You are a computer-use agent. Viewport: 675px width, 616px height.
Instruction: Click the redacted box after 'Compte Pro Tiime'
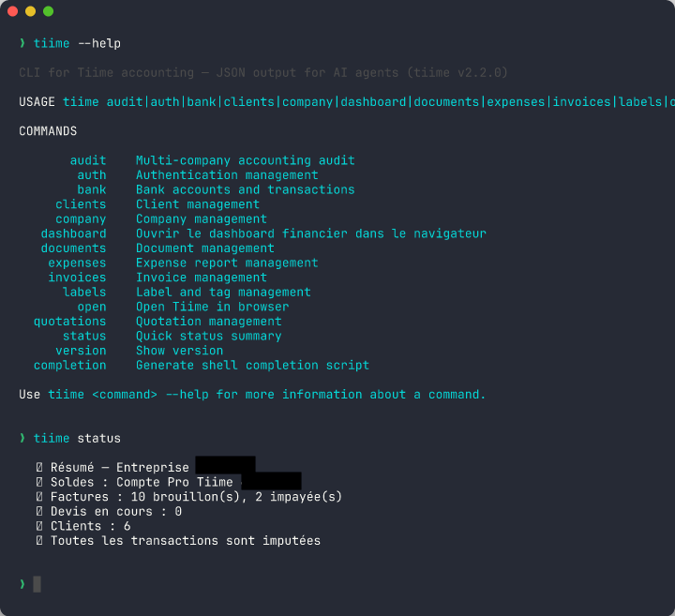[271, 481]
